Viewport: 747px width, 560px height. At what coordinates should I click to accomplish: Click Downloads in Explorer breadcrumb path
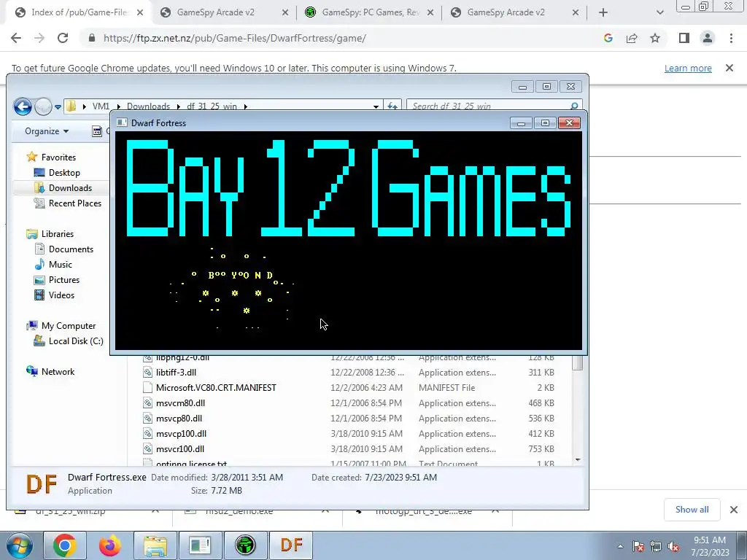pos(148,106)
